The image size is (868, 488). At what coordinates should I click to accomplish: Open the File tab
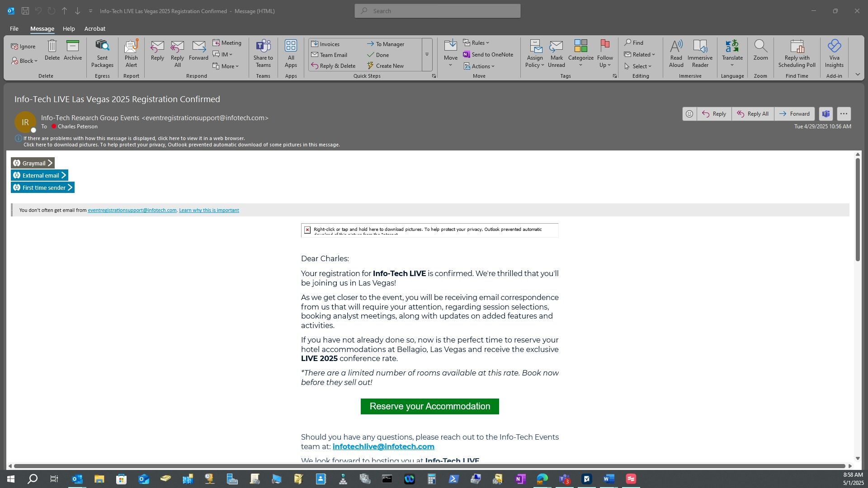[14, 28]
